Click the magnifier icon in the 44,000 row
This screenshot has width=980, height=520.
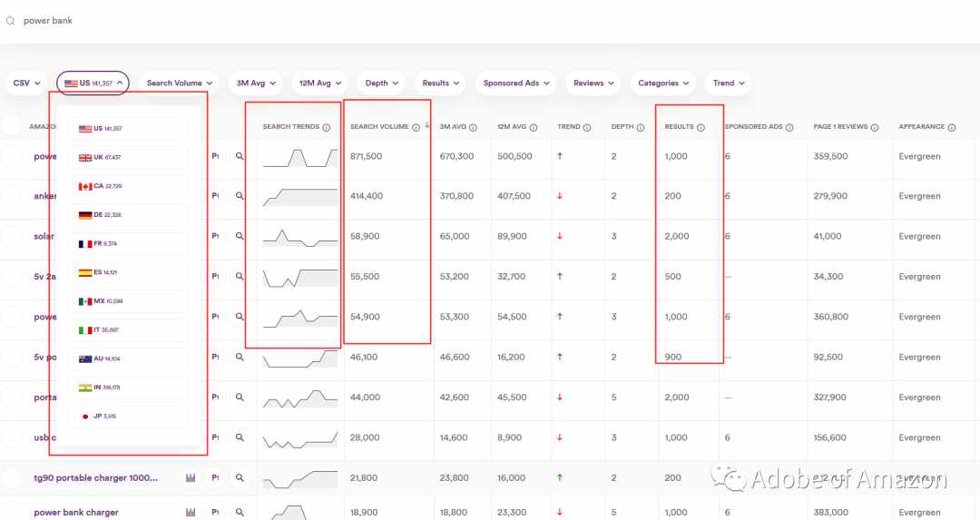coord(240,397)
